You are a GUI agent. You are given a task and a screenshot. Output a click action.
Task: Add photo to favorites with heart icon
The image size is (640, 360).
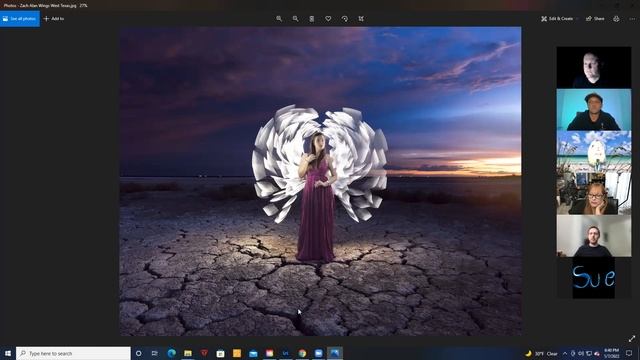tap(328, 19)
